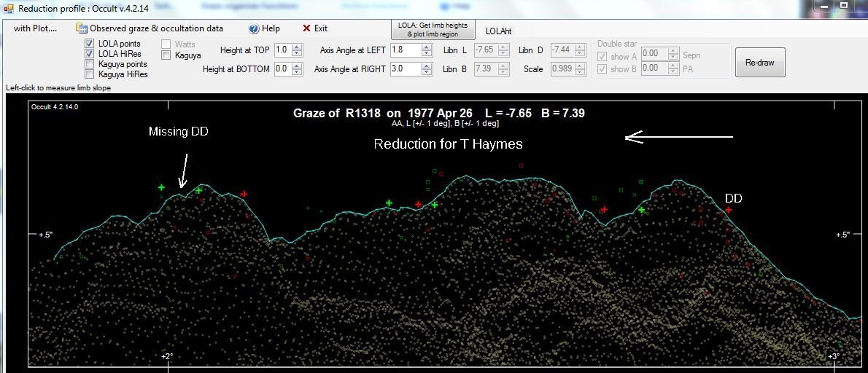Click the Observed graze data table icon

coord(82,28)
